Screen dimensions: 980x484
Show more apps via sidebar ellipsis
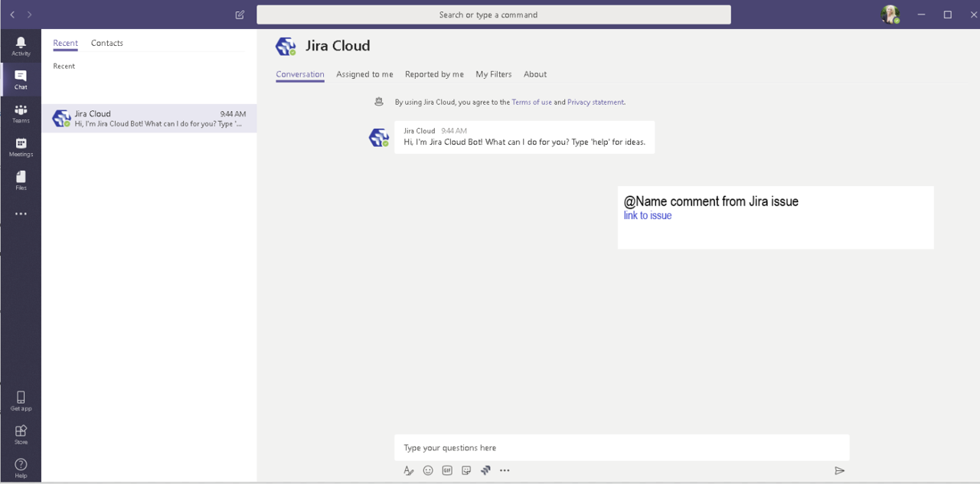tap(21, 214)
